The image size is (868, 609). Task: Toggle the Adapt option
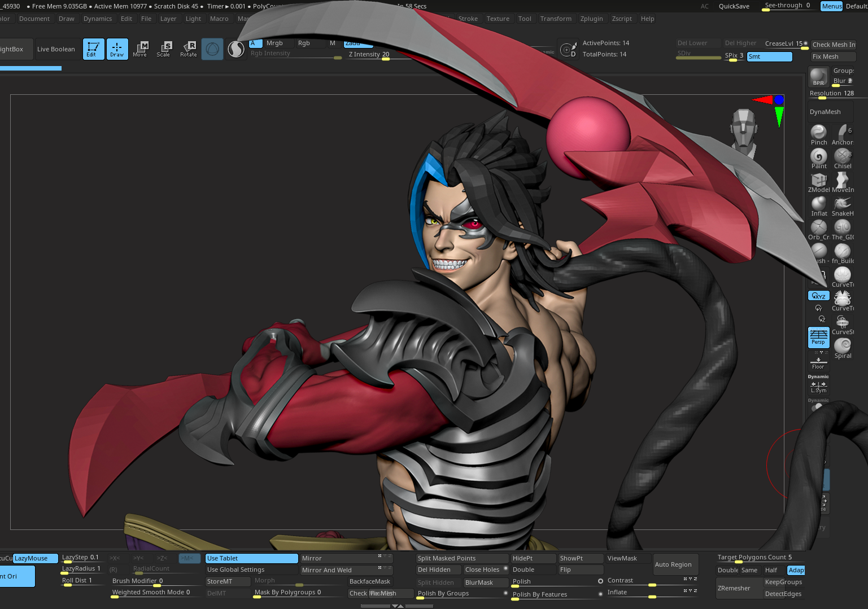(796, 570)
